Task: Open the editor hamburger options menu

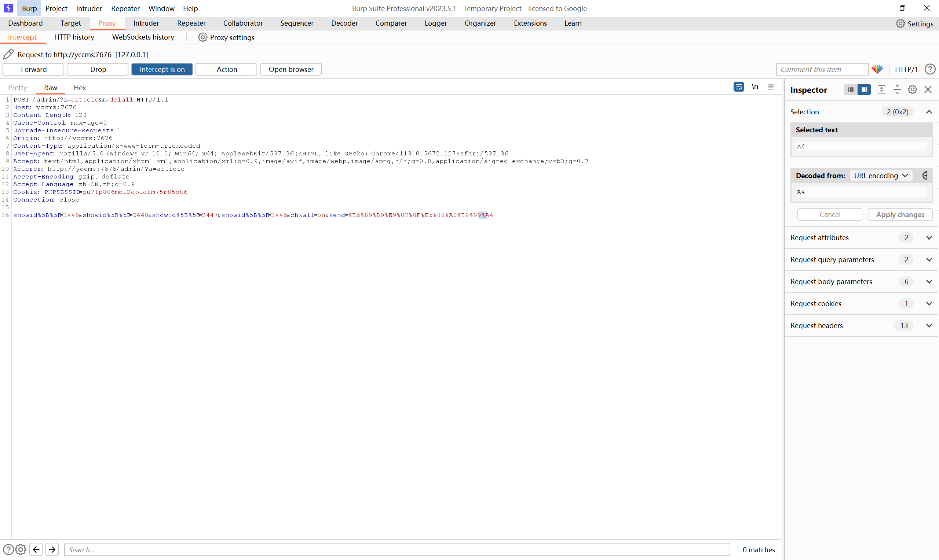Action: pyautogui.click(x=771, y=87)
